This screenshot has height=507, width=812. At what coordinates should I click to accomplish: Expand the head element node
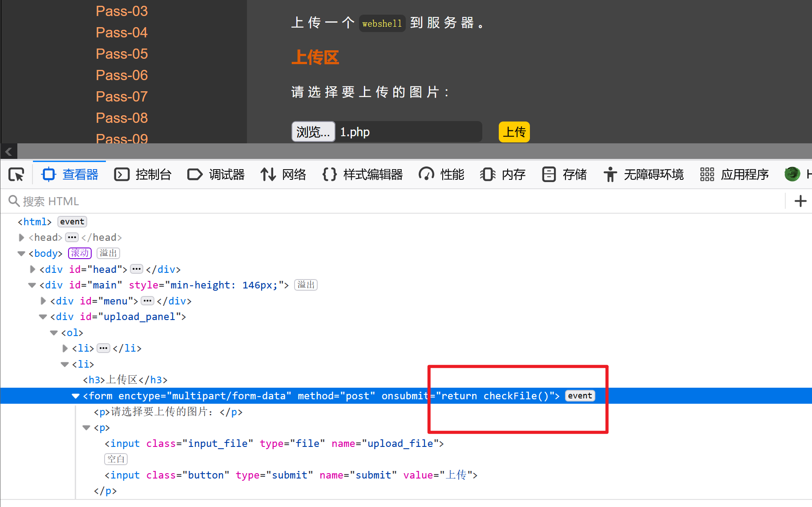(21, 238)
